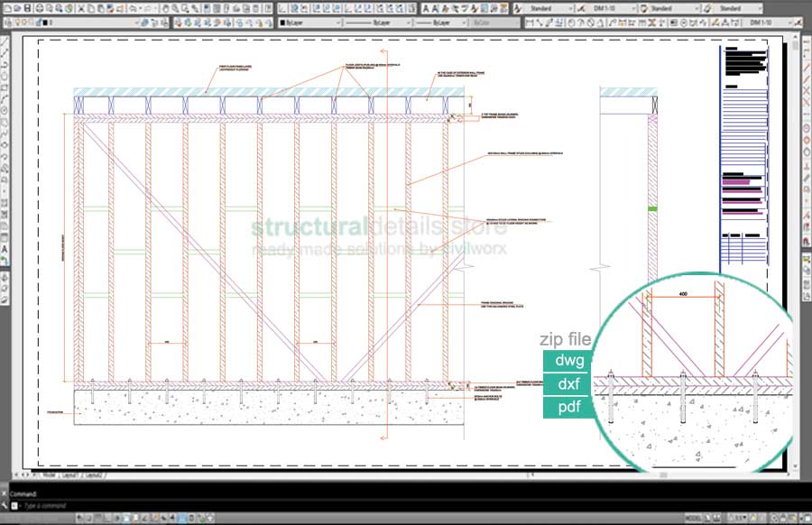Activate the Pan Realtime tool
812x525 pixels.
tap(166, 7)
